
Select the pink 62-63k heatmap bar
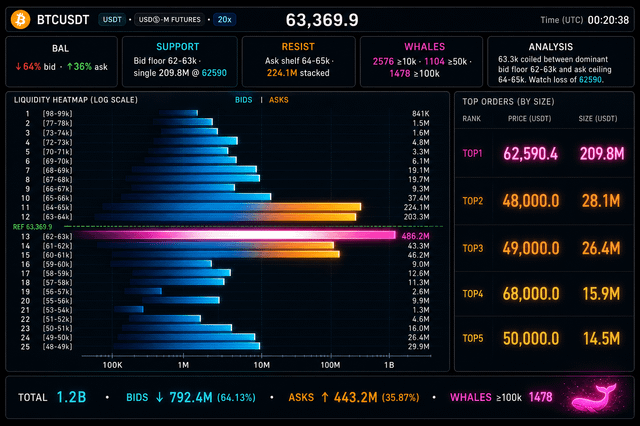pos(235,235)
